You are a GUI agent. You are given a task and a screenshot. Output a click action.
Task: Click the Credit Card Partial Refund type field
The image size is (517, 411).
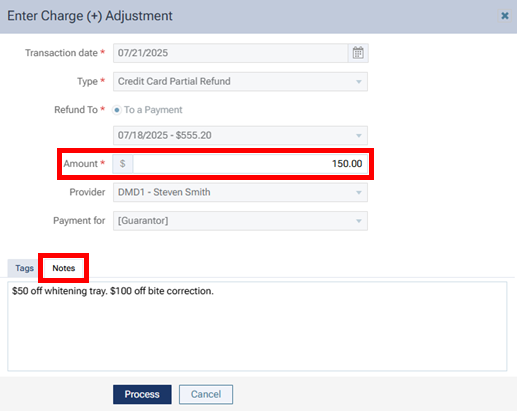pos(240,82)
